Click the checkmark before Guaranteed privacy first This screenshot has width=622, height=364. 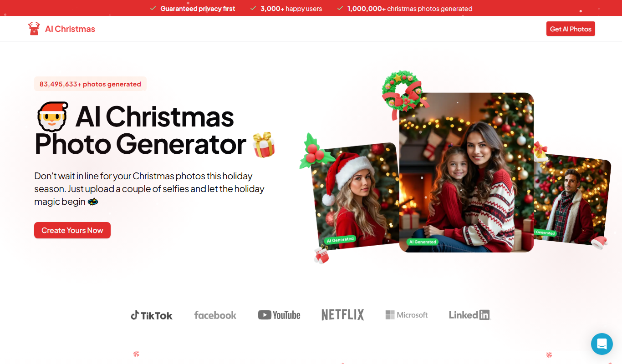(x=153, y=8)
